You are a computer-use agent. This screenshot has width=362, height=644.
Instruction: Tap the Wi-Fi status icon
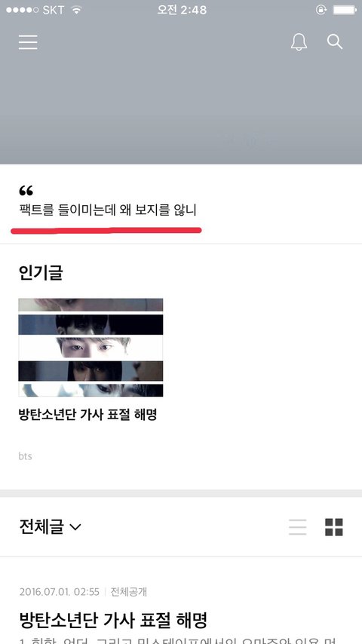click(x=76, y=11)
